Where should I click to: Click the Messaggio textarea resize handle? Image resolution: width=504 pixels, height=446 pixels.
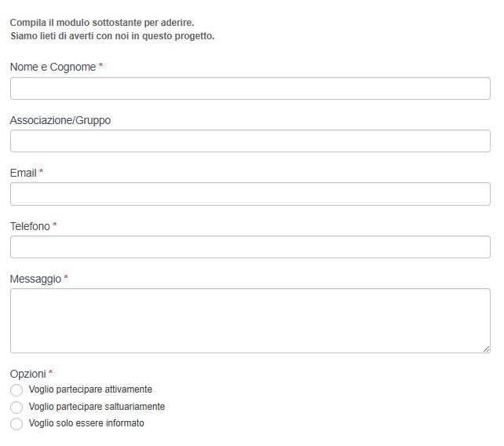[486, 349]
